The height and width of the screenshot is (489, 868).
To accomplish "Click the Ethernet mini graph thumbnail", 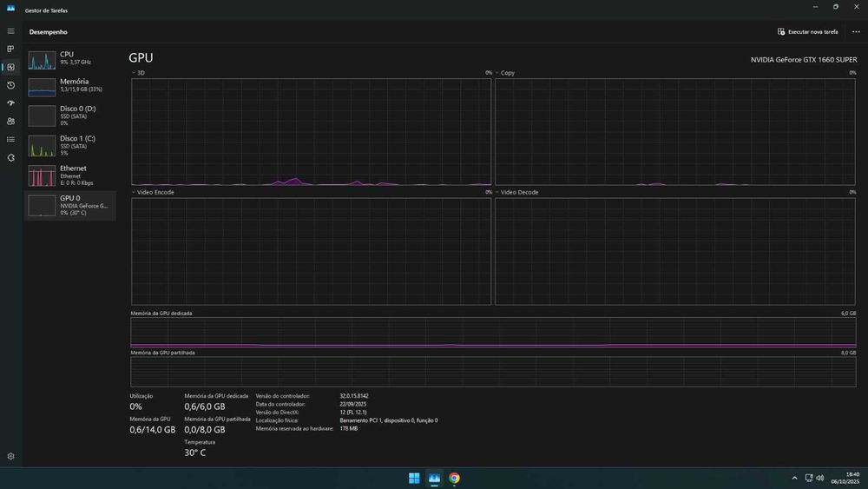I will tap(42, 175).
